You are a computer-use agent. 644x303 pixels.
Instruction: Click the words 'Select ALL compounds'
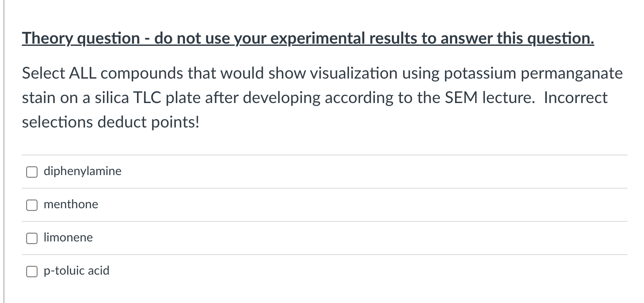(103, 73)
